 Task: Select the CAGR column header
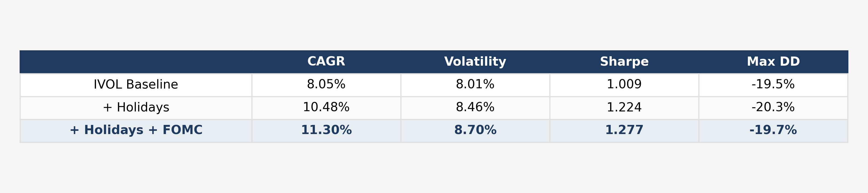(x=326, y=62)
